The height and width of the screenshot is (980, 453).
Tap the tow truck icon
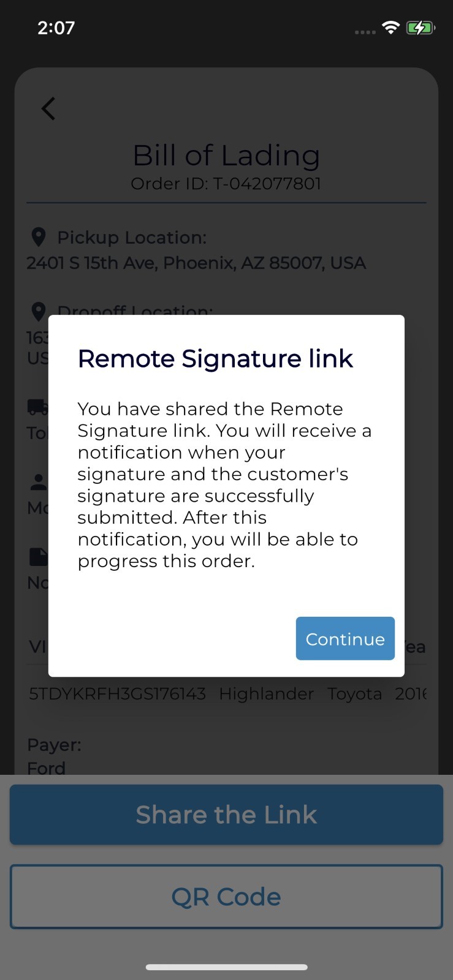pyautogui.click(x=38, y=407)
